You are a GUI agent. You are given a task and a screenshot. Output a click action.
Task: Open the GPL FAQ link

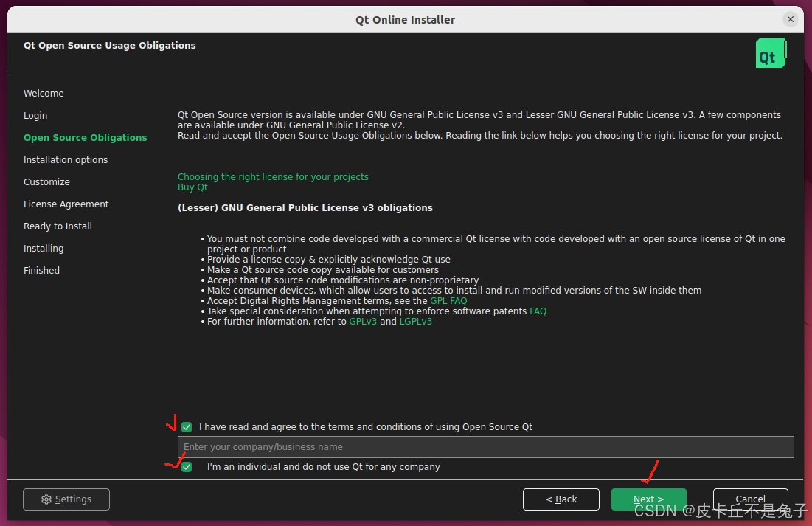[x=448, y=300]
